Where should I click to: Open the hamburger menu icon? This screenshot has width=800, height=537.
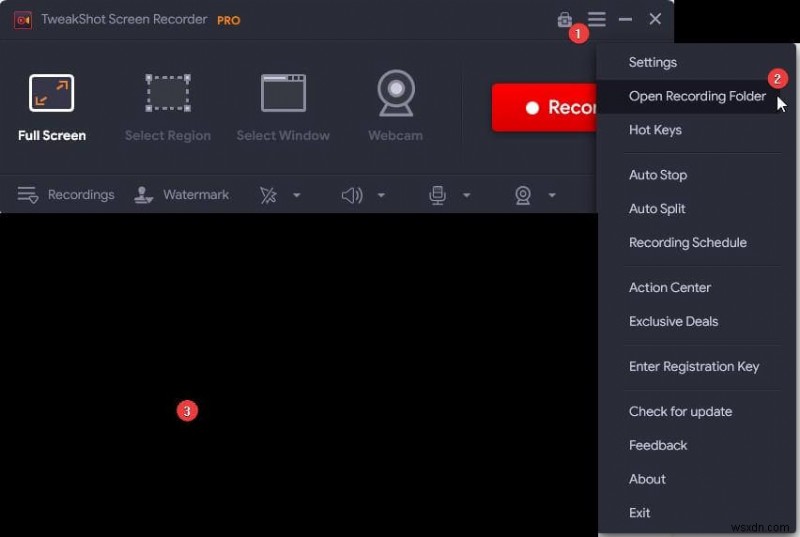pyautogui.click(x=596, y=19)
